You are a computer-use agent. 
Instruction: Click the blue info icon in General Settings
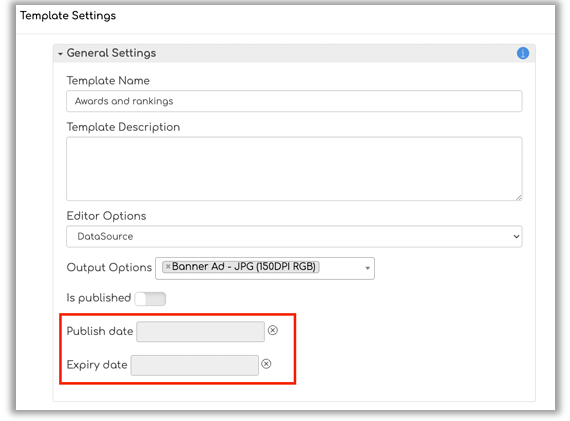coord(523,53)
